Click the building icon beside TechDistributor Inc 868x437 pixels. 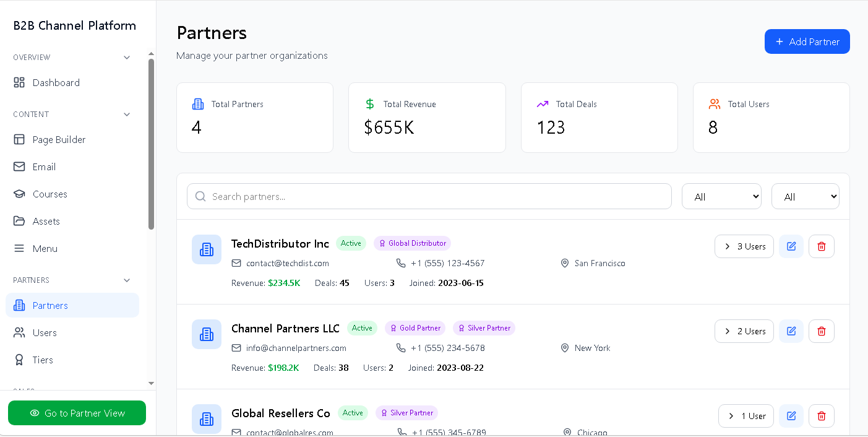click(207, 249)
